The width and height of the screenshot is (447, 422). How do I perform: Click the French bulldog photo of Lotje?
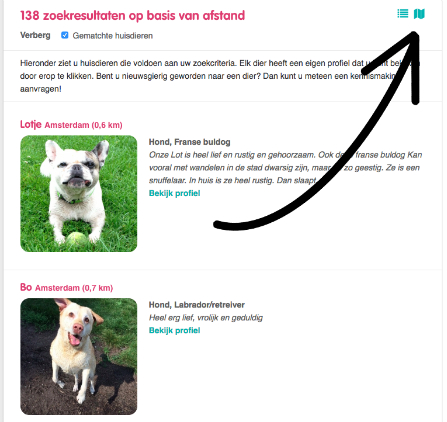[x=79, y=193]
